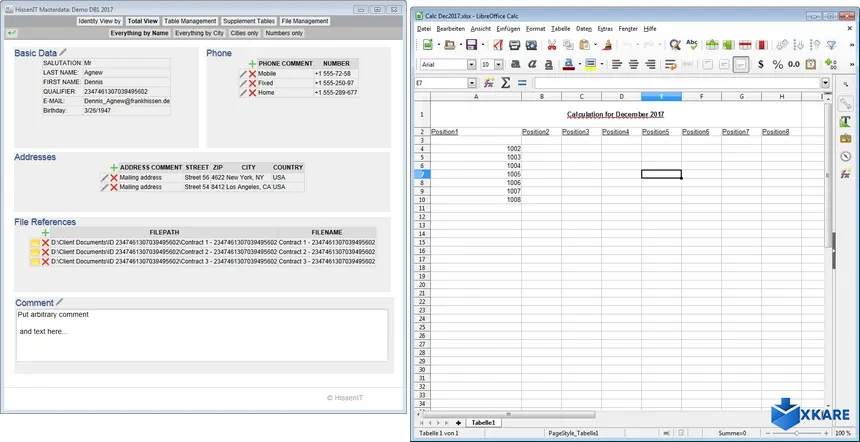This screenshot has width=860, height=442.
Task: Select the Tabelle1 sheet tab
Action: pos(483,423)
